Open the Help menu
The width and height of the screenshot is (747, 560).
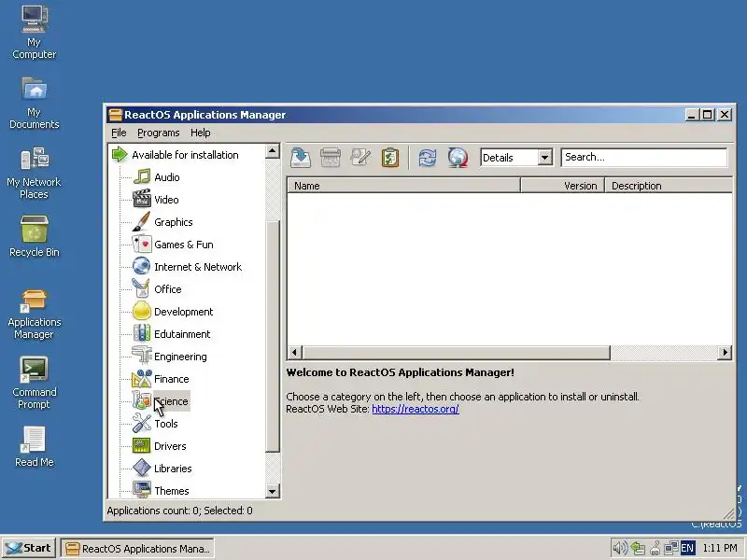[x=200, y=133]
